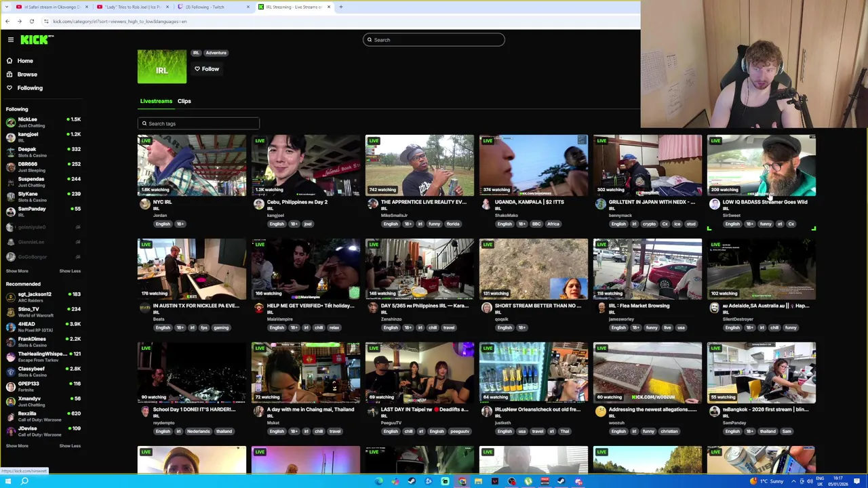Open SlyKane avatar in sidebar
The height and width of the screenshot is (488, 868).
pyautogui.click(x=11, y=197)
